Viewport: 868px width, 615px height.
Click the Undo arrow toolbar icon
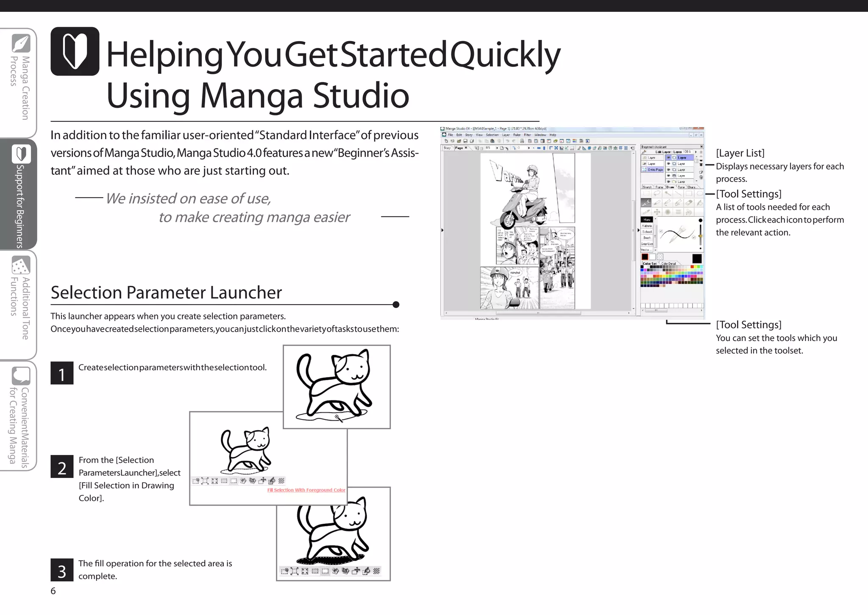[507, 141]
